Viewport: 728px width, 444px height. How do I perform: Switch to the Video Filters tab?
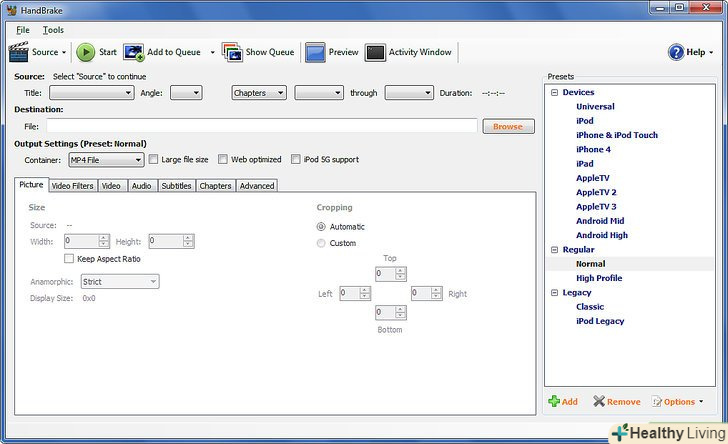73,186
